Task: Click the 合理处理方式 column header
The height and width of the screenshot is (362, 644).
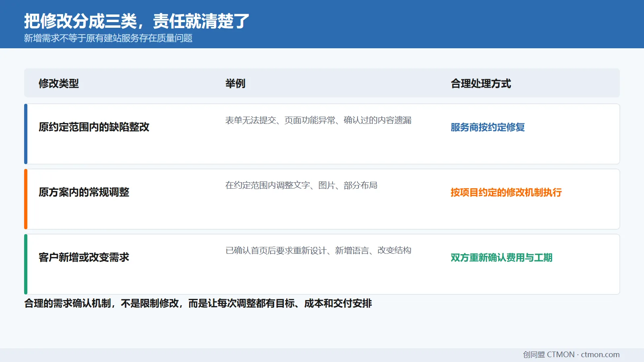Action: point(481,84)
